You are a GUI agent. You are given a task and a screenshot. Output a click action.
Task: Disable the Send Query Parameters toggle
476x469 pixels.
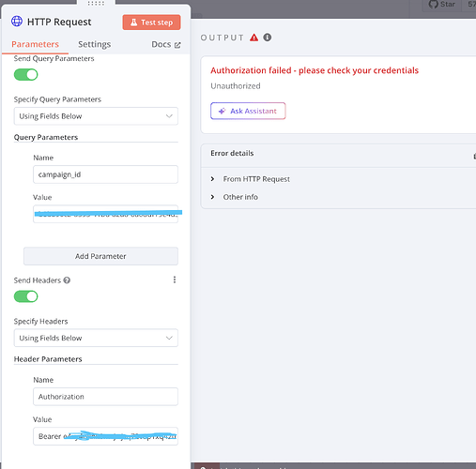(x=26, y=75)
